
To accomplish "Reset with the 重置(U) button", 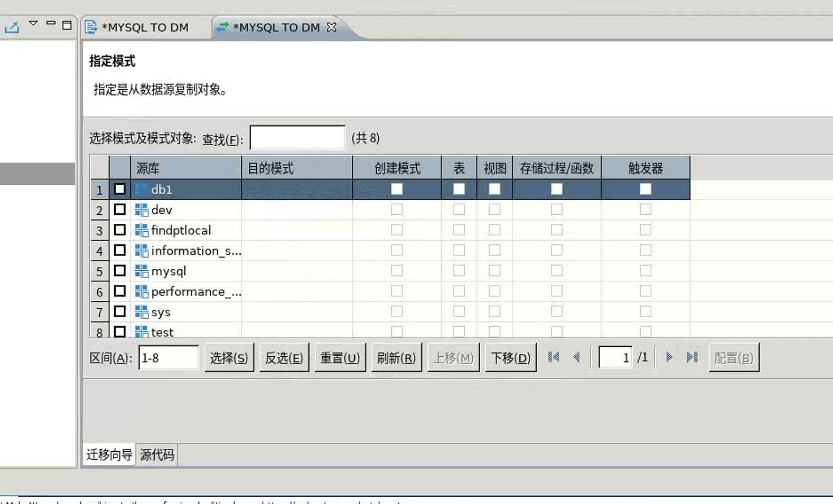I will 340,358.
